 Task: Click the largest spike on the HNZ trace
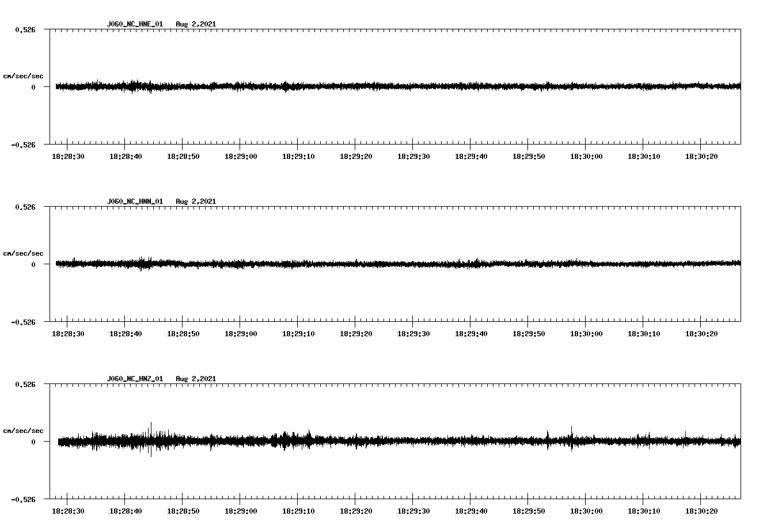click(x=151, y=439)
